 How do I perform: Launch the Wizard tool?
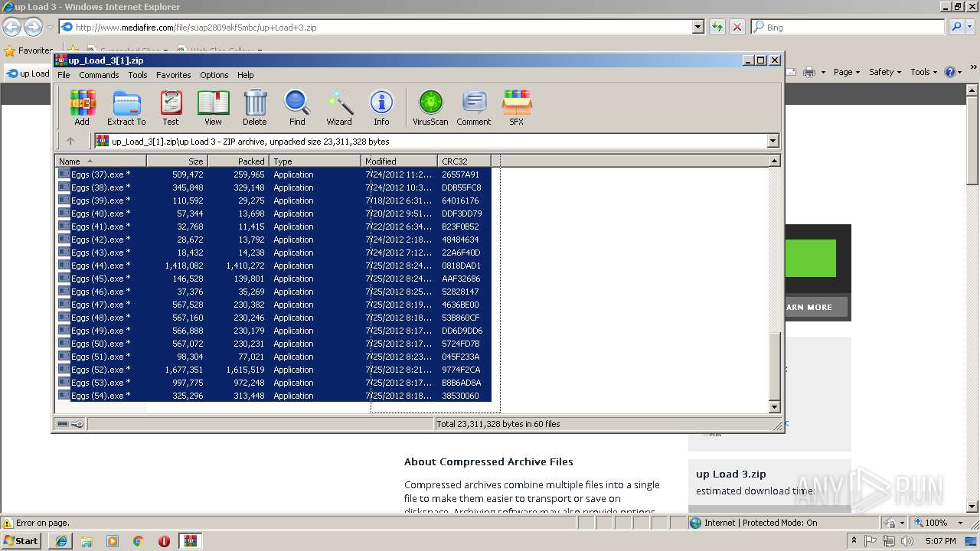coord(339,107)
